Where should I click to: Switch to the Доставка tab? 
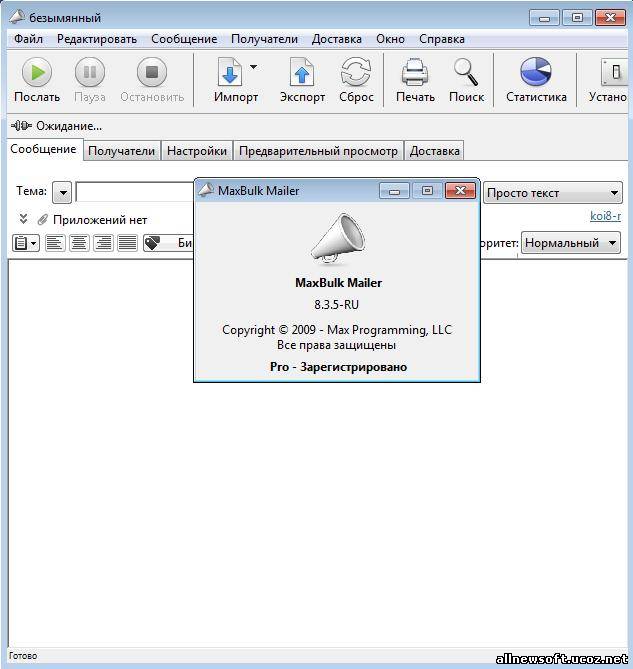434,151
